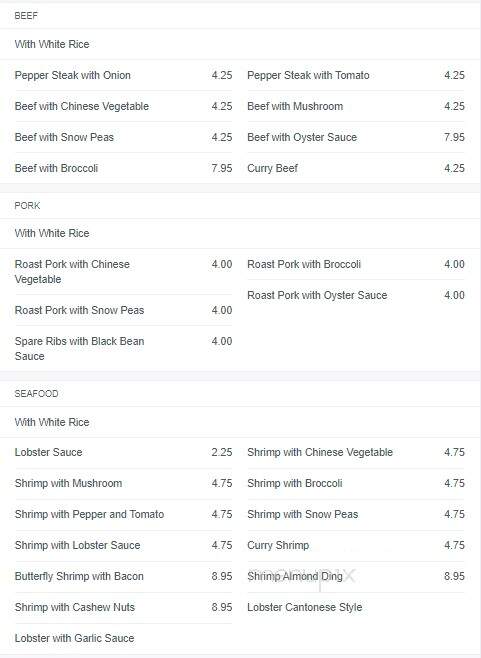
Task: Select Lobster Cantonese Style
Action: pyautogui.click(x=304, y=607)
